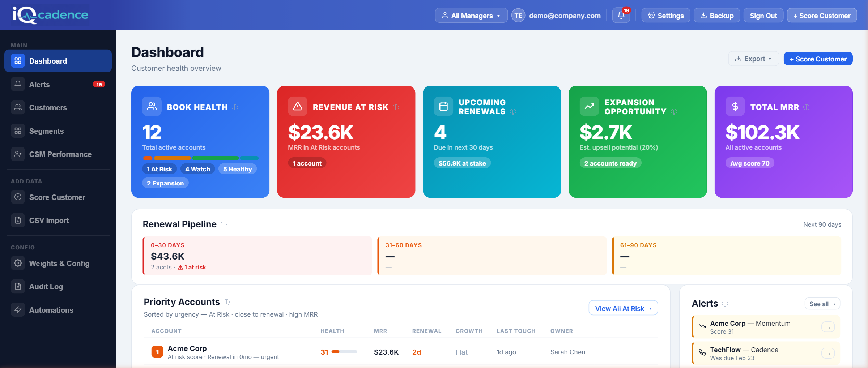Open the notifications bell icon

pos(621,15)
